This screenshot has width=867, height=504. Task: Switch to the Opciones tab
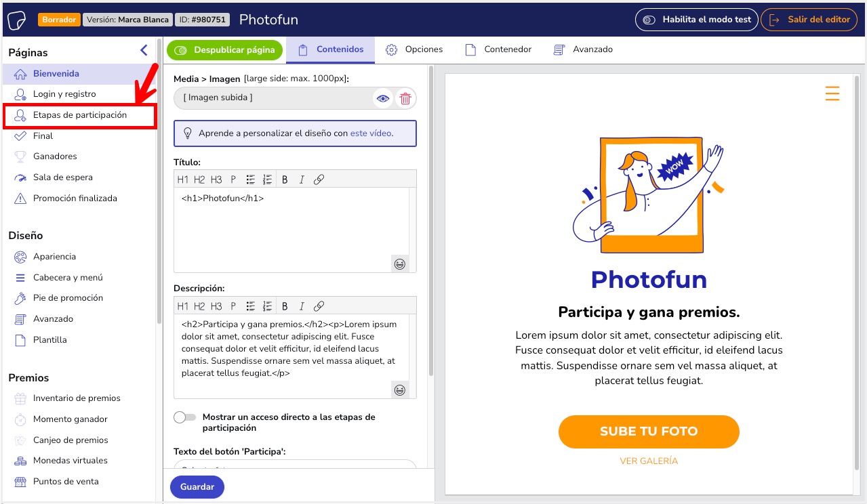pyautogui.click(x=414, y=50)
